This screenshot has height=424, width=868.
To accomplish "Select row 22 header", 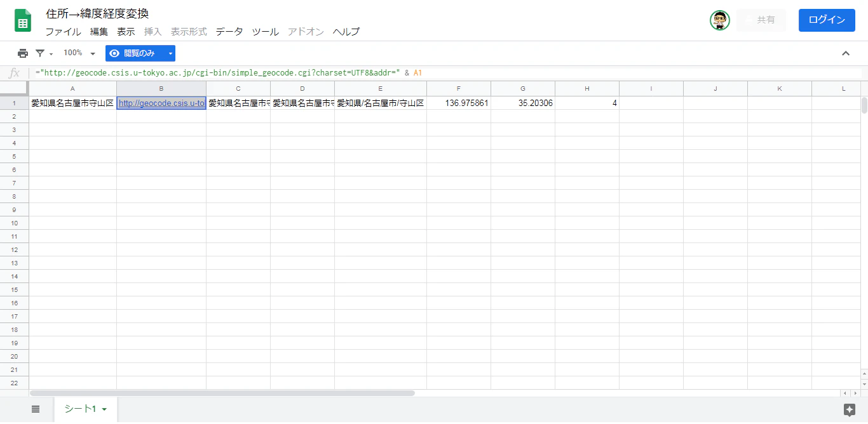I will click(14, 383).
